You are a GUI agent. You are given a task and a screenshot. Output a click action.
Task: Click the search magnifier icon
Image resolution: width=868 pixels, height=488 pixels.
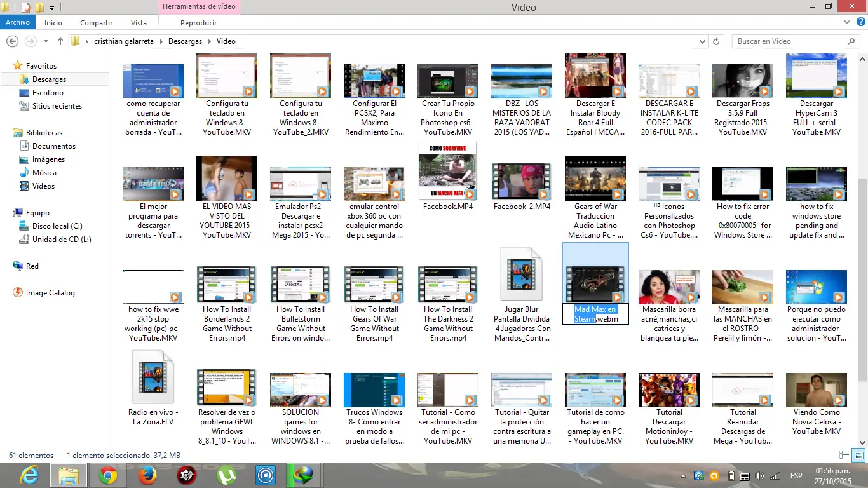click(x=851, y=41)
